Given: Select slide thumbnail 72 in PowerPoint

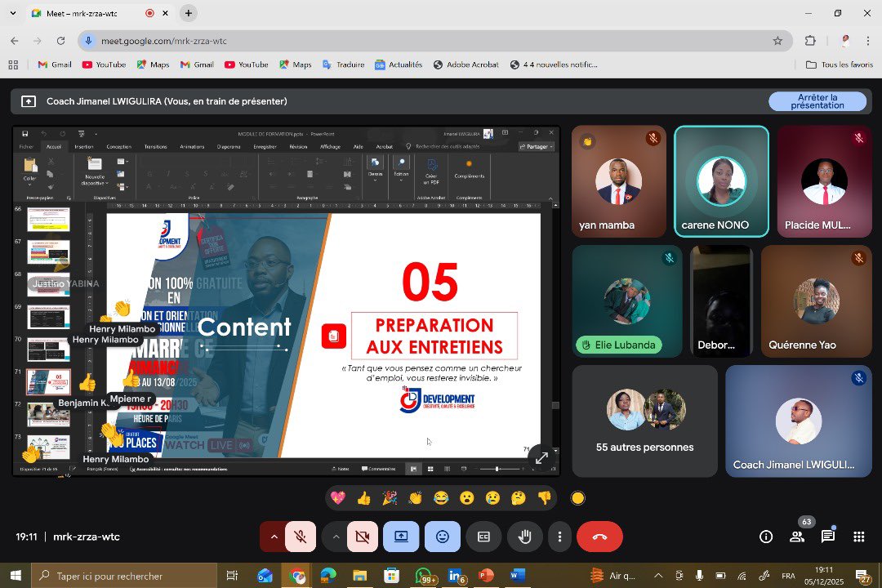Looking at the screenshot, I should point(48,415).
